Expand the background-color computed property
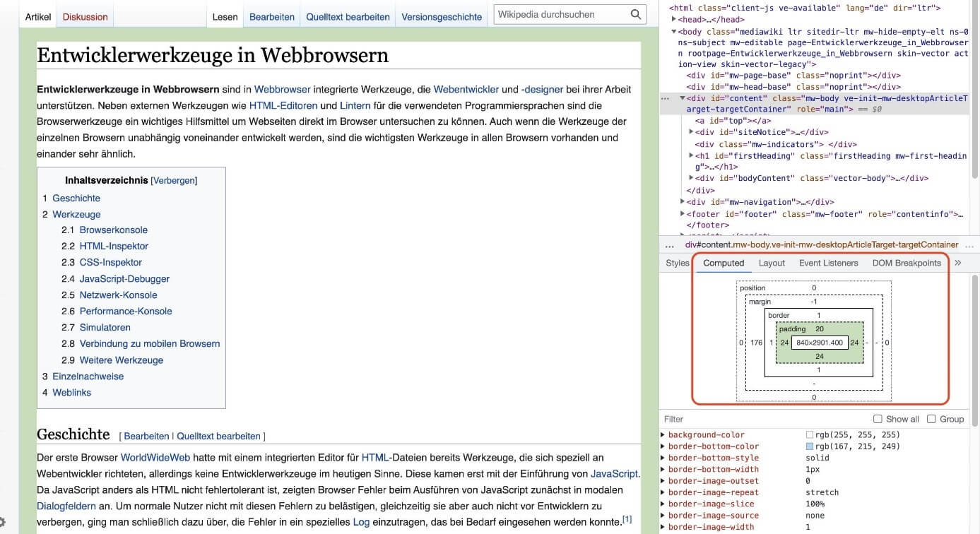The height and width of the screenshot is (534, 980). (663, 435)
